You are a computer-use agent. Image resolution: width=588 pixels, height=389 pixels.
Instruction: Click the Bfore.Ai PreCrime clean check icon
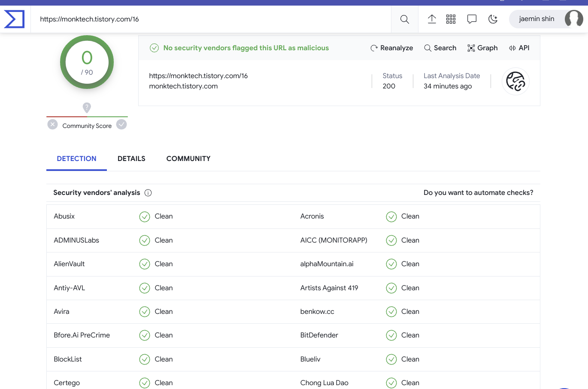145,335
